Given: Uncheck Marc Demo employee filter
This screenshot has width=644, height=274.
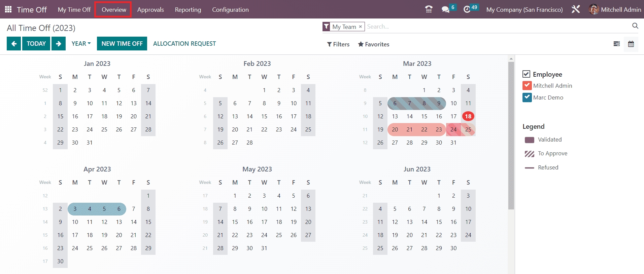Looking at the screenshot, I should tap(527, 97).
